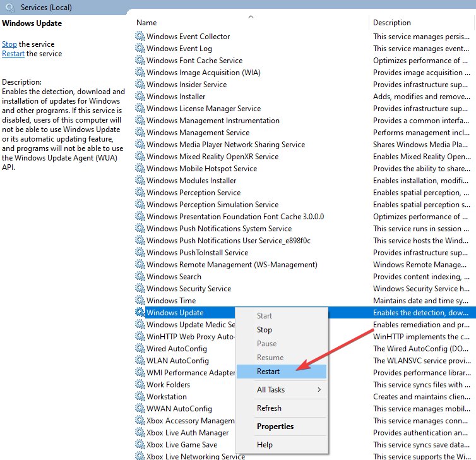
Task: Click the Services (Local) header icon
Action: pyautogui.click(x=10, y=8)
